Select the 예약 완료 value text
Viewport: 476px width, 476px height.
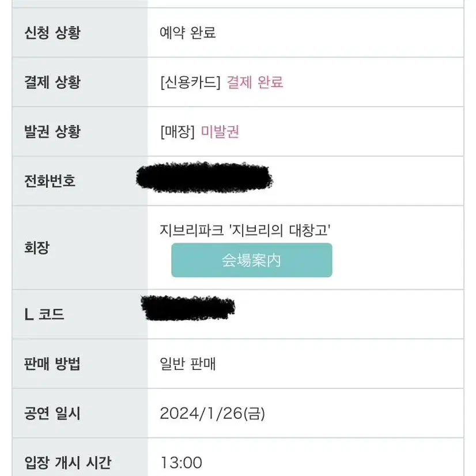pos(188,32)
